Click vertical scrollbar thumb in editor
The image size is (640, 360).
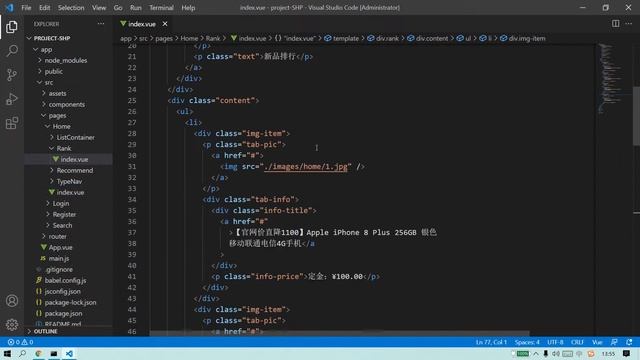636,116
